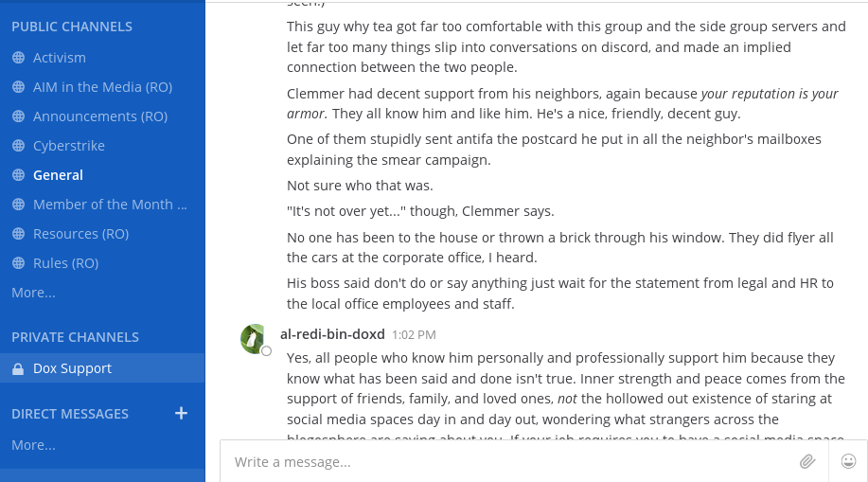Open the Announcements (RO) channel
Viewport: 868px width, 482px height.
click(102, 116)
